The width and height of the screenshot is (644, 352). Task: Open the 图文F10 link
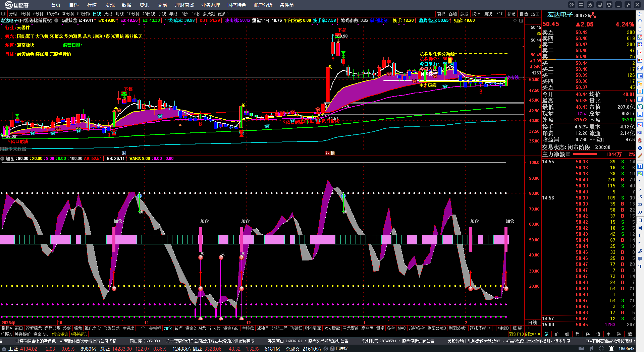(516, 334)
